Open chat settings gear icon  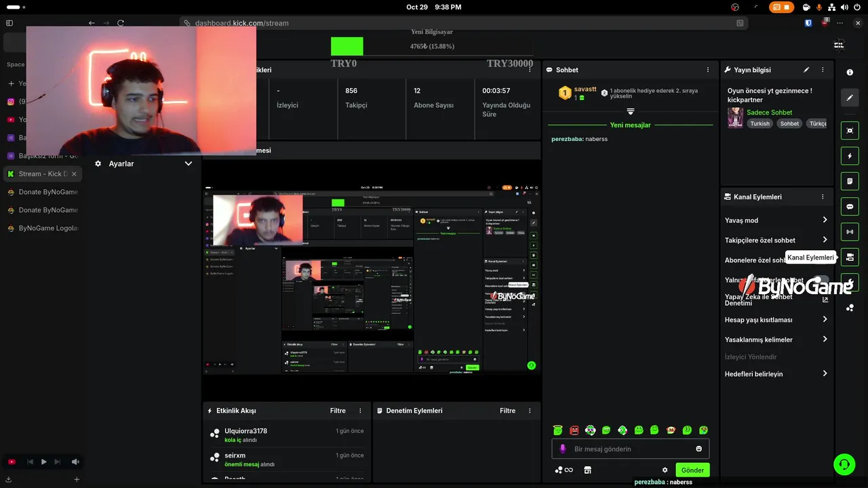click(665, 470)
